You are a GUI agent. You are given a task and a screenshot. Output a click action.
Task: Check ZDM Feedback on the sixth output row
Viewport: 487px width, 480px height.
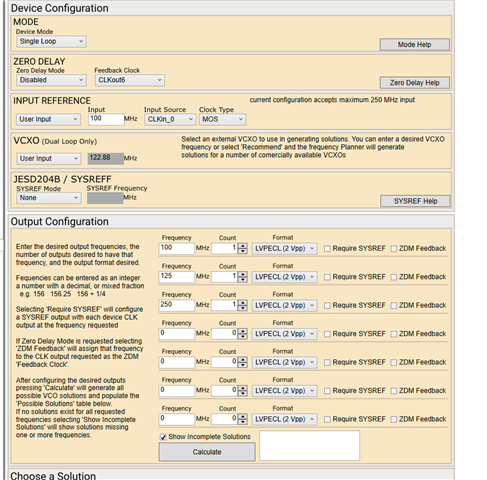tap(394, 391)
